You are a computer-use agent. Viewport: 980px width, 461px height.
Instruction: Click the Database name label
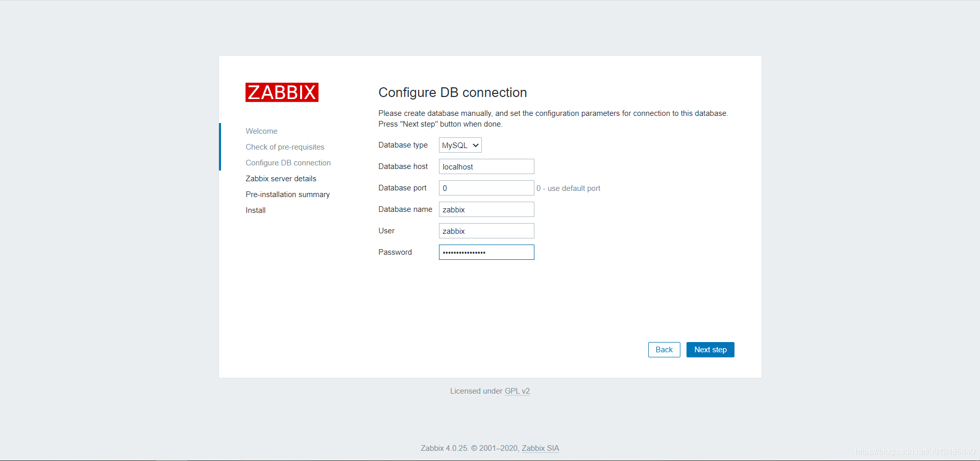pos(405,209)
